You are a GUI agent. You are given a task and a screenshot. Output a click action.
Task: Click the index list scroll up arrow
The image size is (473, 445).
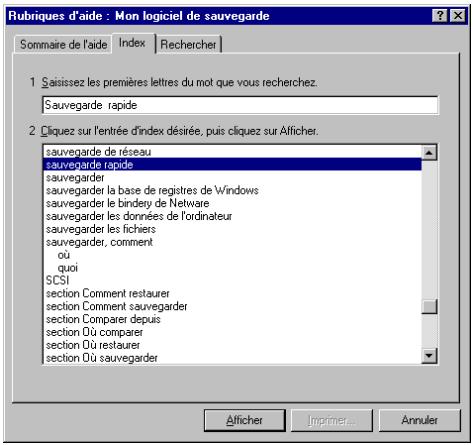pos(429,153)
